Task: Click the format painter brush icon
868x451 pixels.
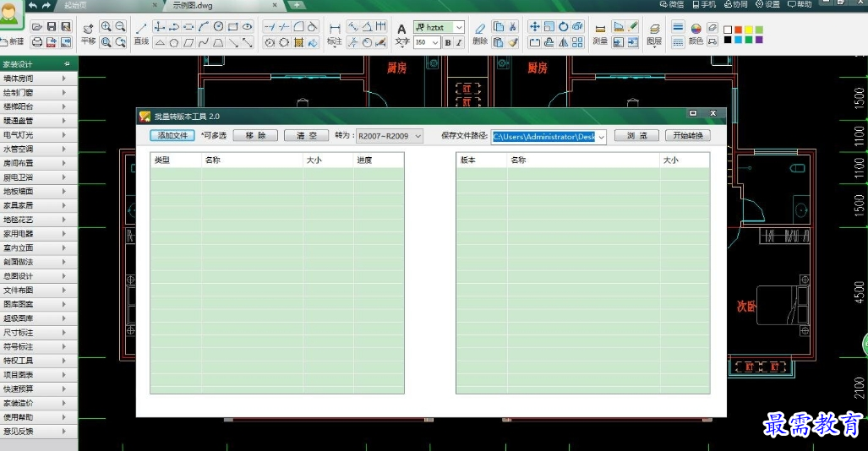Action: pyautogui.click(x=513, y=42)
